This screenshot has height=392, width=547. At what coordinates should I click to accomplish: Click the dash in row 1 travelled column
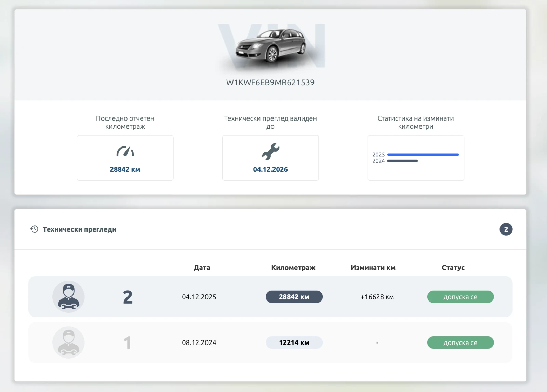[377, 343]
